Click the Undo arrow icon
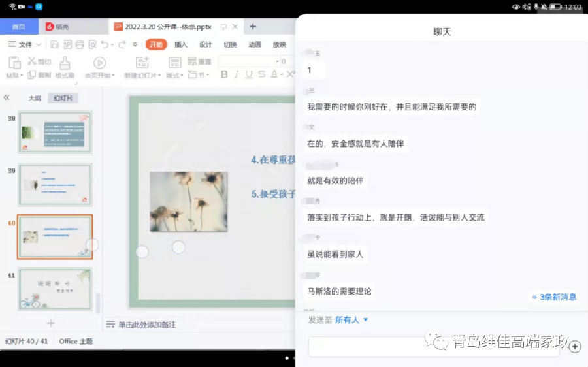Viewport: 588px width, 367px height. 105,44
